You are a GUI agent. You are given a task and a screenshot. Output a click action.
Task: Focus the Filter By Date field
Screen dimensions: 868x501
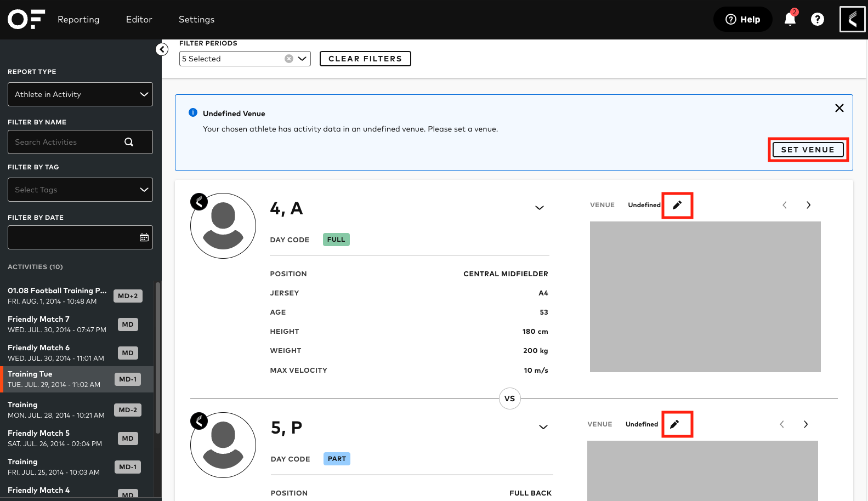tap(80, 237)
